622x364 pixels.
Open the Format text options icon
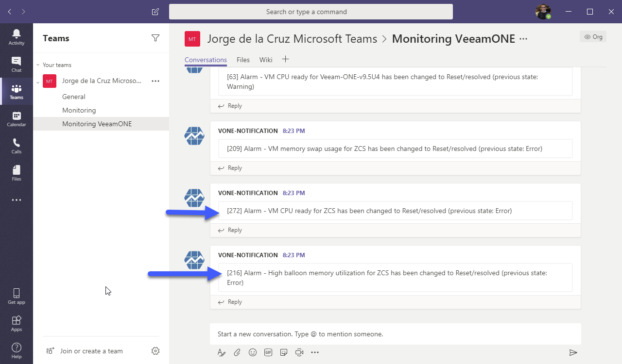coord(222,352)
